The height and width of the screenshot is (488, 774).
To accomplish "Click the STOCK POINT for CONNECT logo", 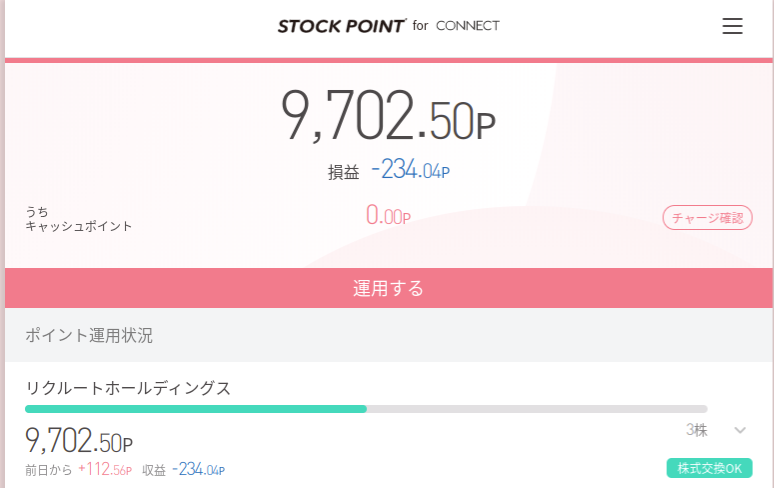I will pyautogui.click(x=388, y=26).
